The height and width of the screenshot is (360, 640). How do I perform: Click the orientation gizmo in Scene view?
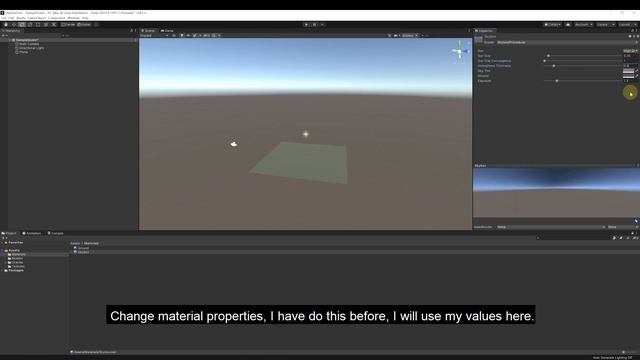[x=459, y=51]
